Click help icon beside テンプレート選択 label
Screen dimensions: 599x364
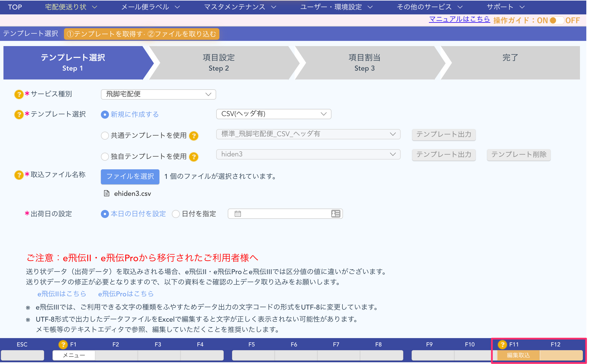19,115
